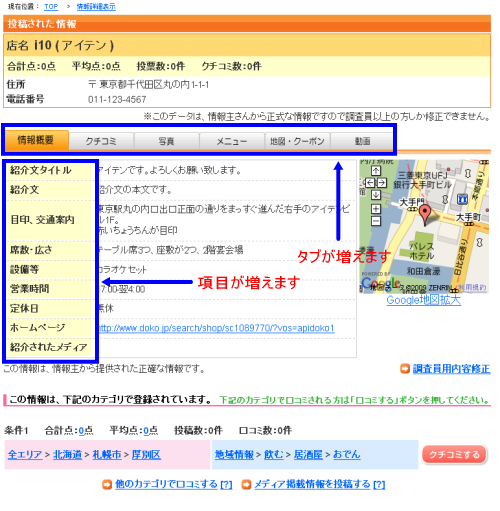The width and height of the screenshot is (500, 511).
Task: Click inside the Google map thumbnail
Action: (424, 226)
